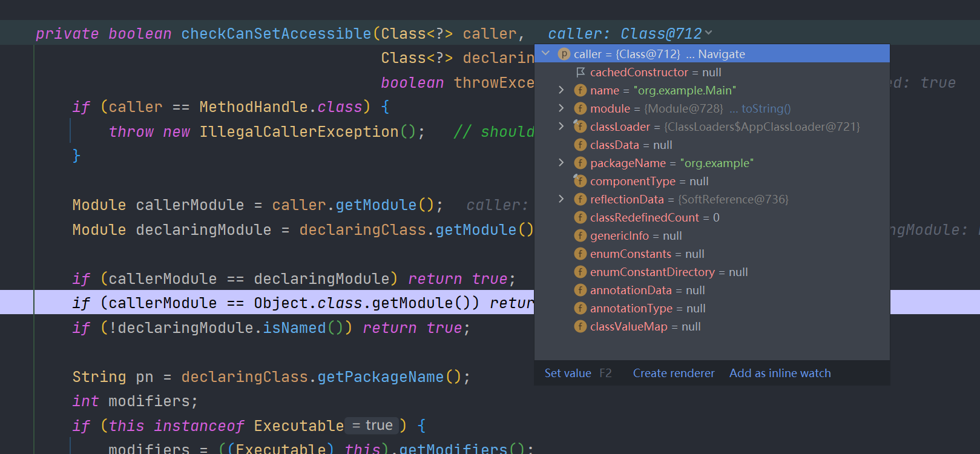Click the toString() link on module row
The height and width of the screenshot is (454, 980).
766,108
